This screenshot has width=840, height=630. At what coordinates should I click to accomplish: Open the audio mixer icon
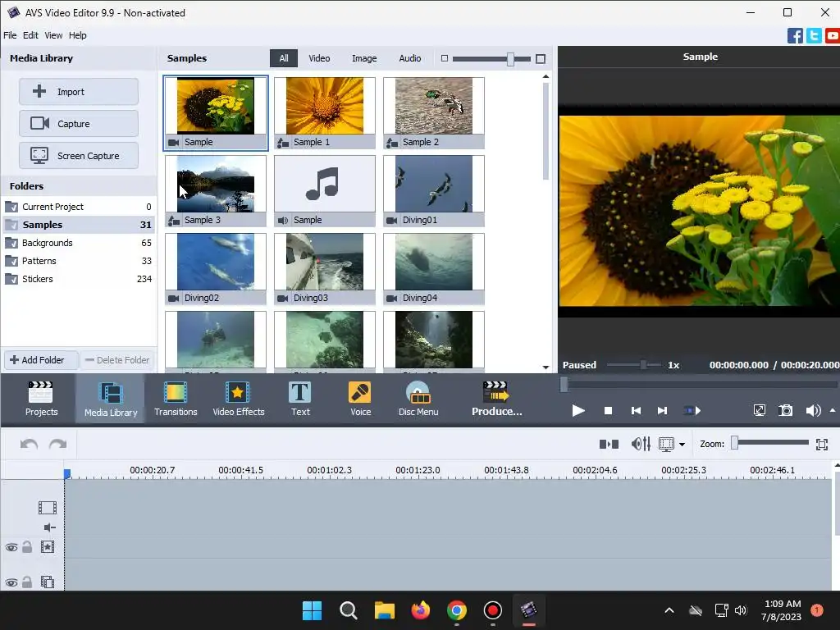pyautogui.click(x=641, y=444)
